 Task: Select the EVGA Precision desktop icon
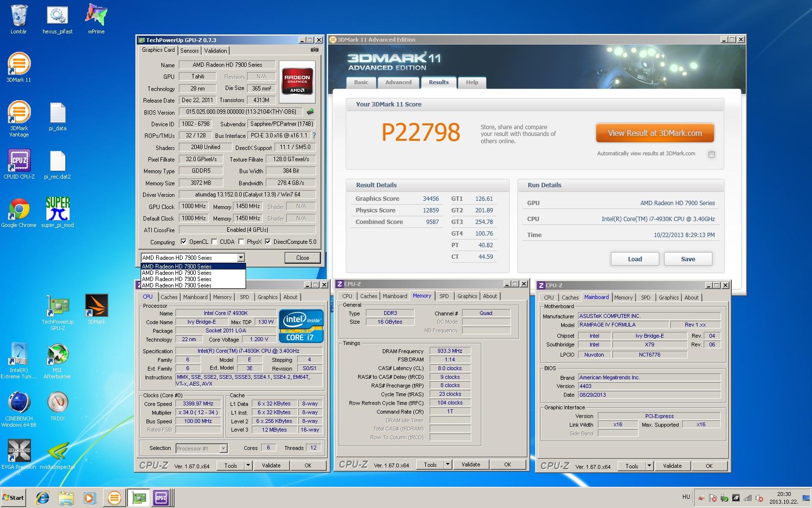[x=19, y=457]
